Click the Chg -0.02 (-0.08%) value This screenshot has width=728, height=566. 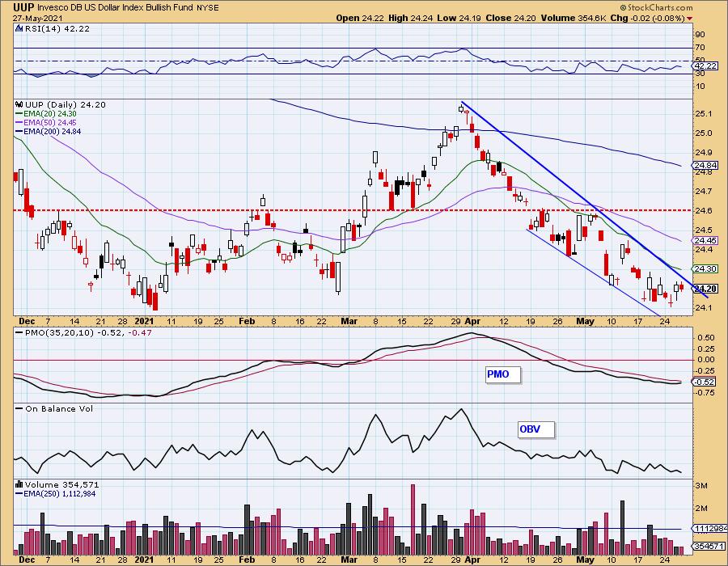[648, 18]
